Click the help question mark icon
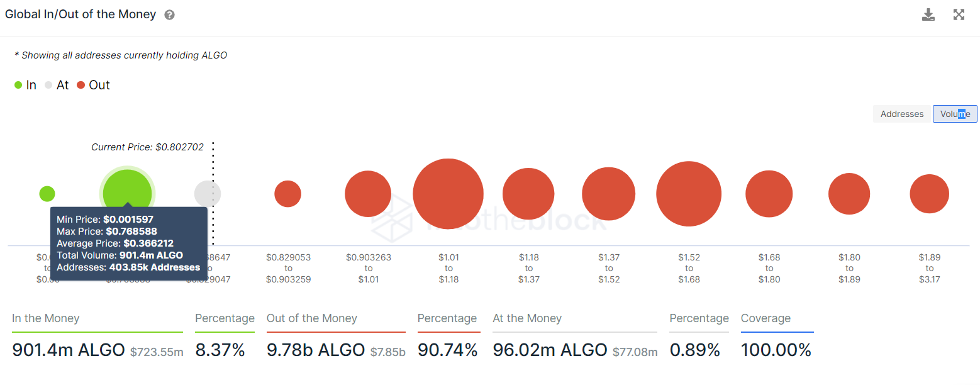The height and width of the screenshot is (385, 980). click(x=169, y=15)
